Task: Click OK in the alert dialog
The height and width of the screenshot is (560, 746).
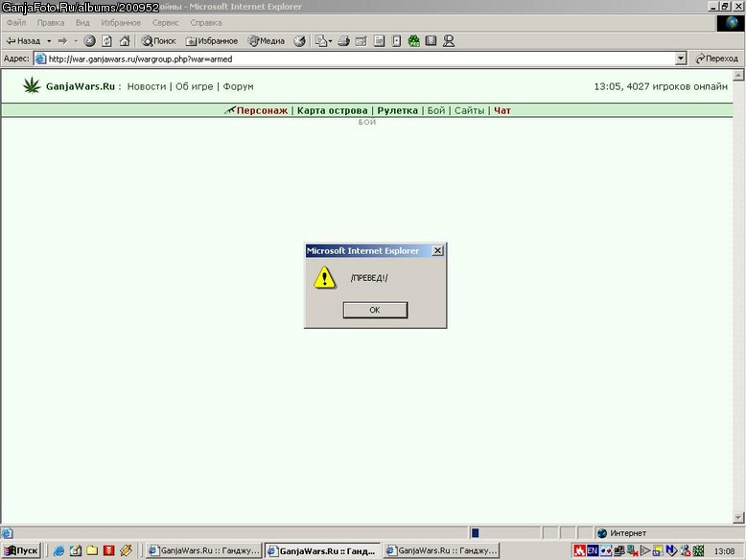Action: (375, 310)
